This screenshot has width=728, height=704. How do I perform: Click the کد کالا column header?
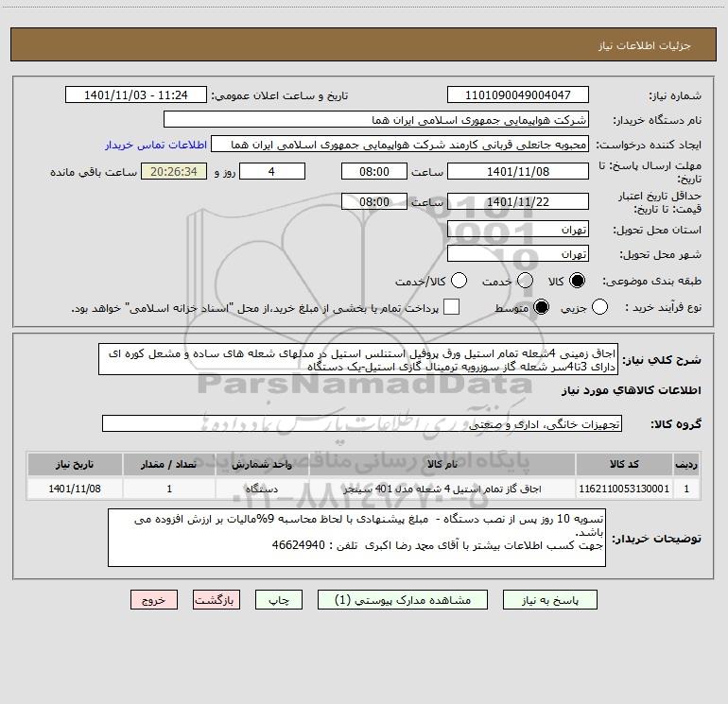[x=624, y=464]
